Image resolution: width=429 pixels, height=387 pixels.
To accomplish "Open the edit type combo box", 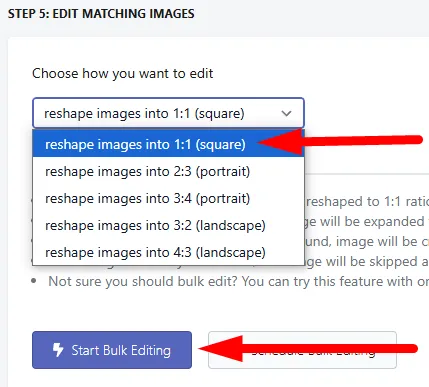I will pos(168,113).
